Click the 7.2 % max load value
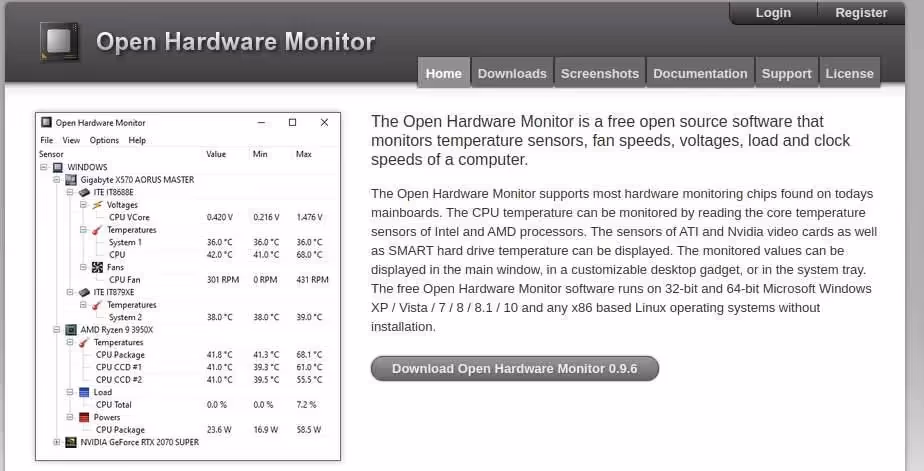The image size is (924, 471). pyautogui.click(x=306, y=404)
